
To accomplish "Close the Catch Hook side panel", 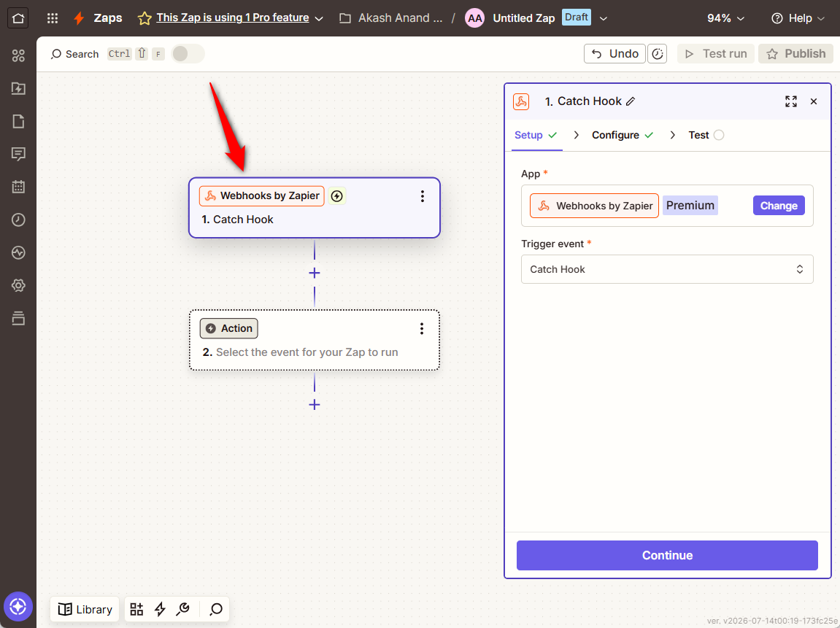I will [x=814, y=101].
